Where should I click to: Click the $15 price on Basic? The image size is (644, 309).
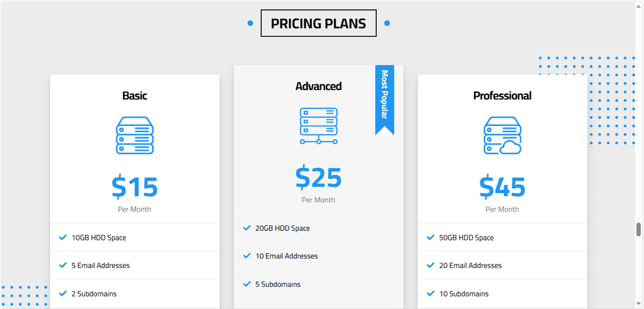tap(135, 187)
